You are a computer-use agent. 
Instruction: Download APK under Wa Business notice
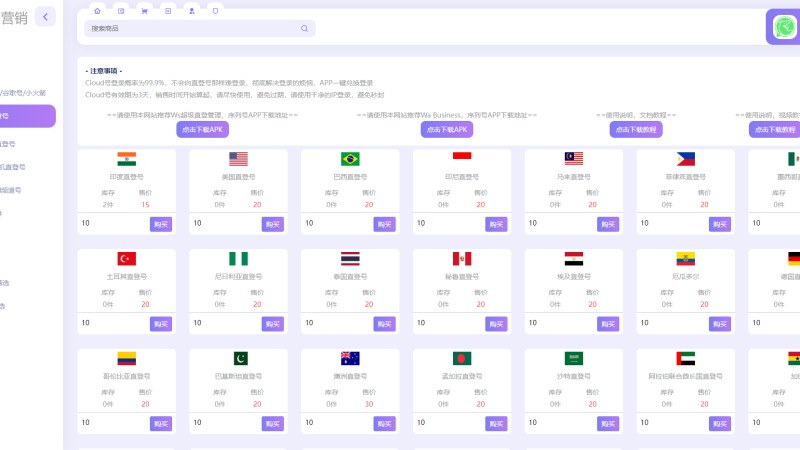tap(447, 130)
